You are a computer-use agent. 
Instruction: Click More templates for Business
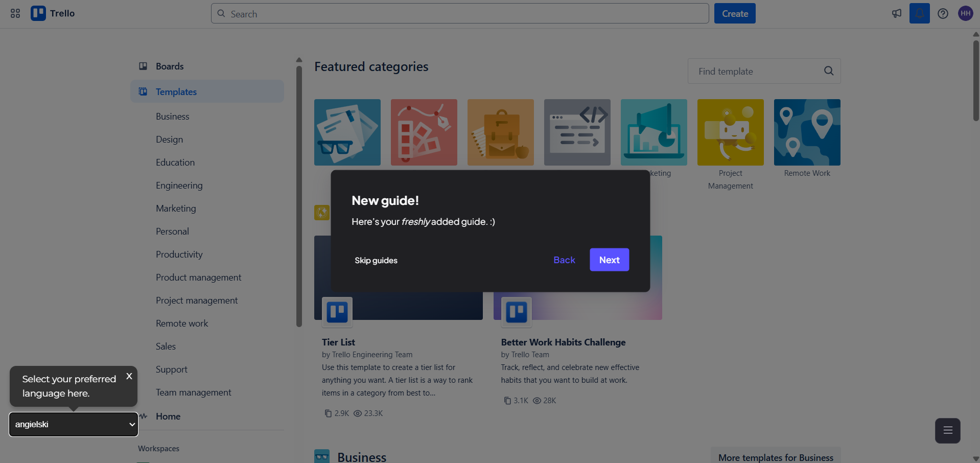pyautogui.click(x=776, y=457)
